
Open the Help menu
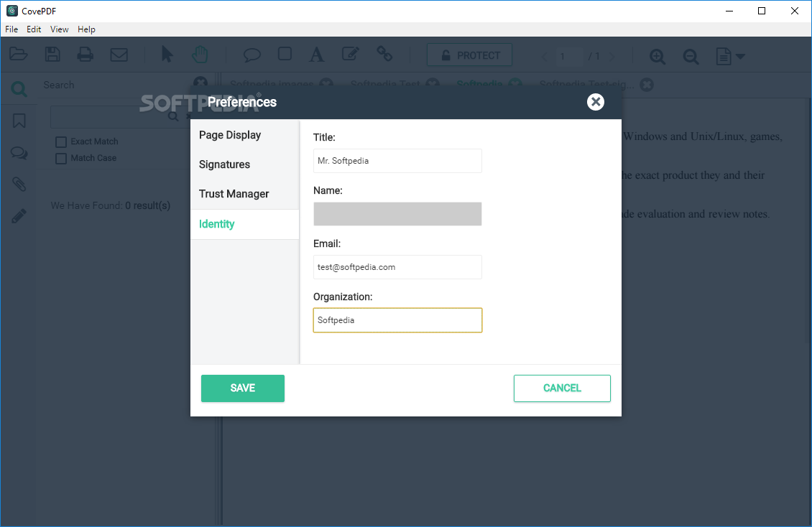[x=86, y=29]
